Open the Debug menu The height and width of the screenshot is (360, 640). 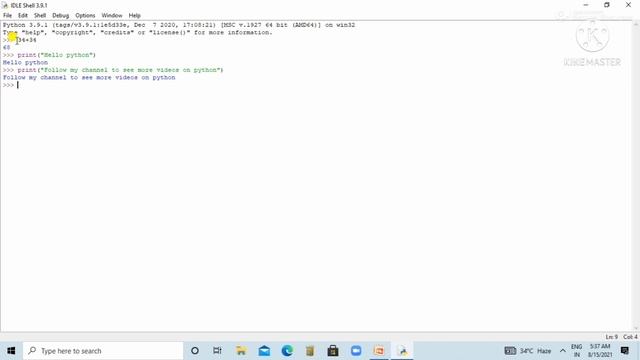[x=60, y=16]
